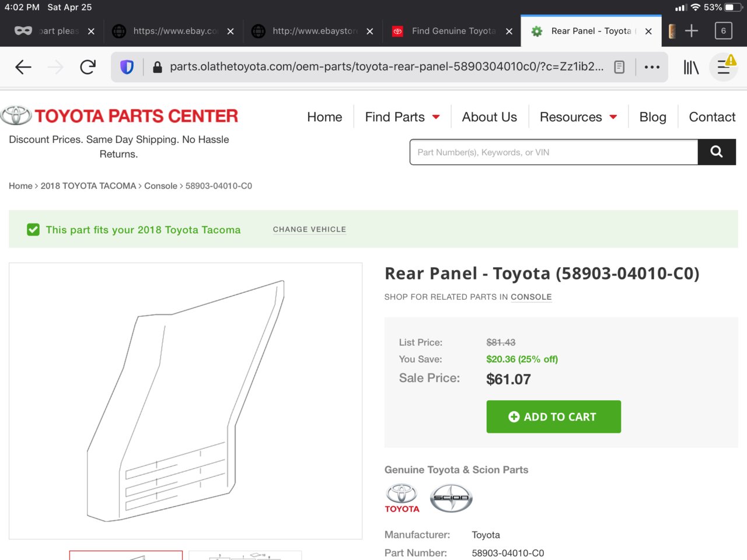Image resolution: width=747 pixels, height=560 pixels.
Task: Click the Sale Price $61.07 text
Action: tap(508, 379)
